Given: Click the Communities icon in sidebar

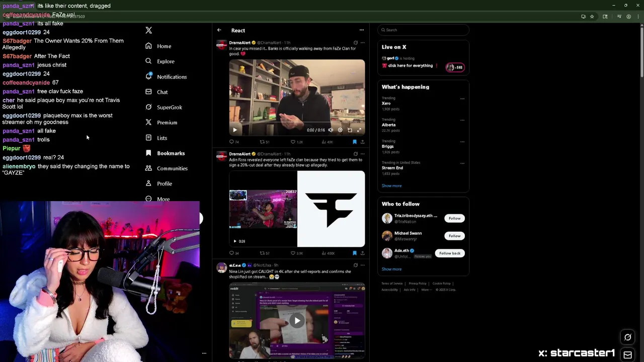Looking at the screenshot, I should click(x=148, y=168).
